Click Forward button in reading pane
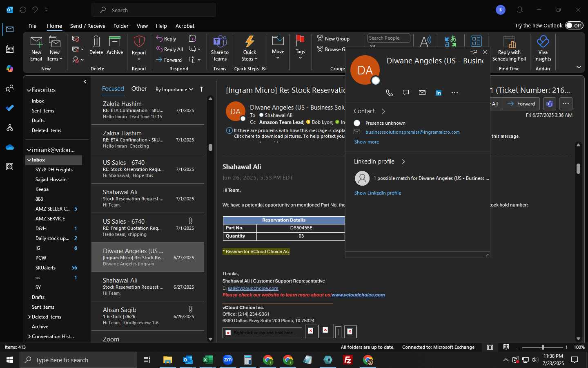 [521, 104]
